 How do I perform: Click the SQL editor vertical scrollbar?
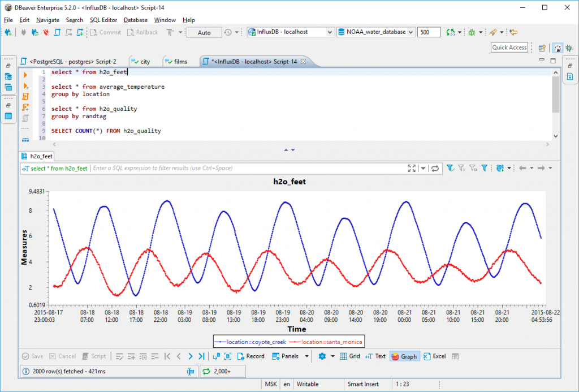tap(556, 105)
